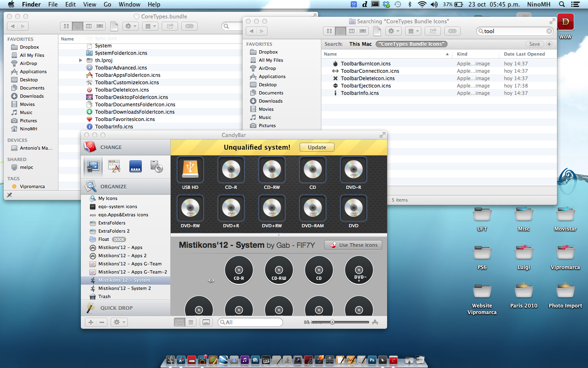Open the View menu
Image resolution: width=588 pixels, height=368 pixels.
click(x=89, y=4)
